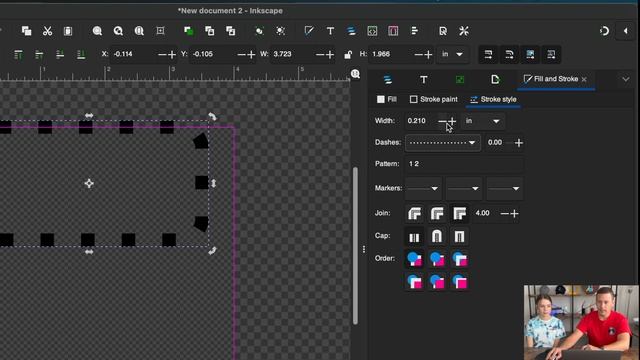Zoom to fit drawing icon
Image resolution: width=640 pixels, height=360 pixels.
coord(118,31)
